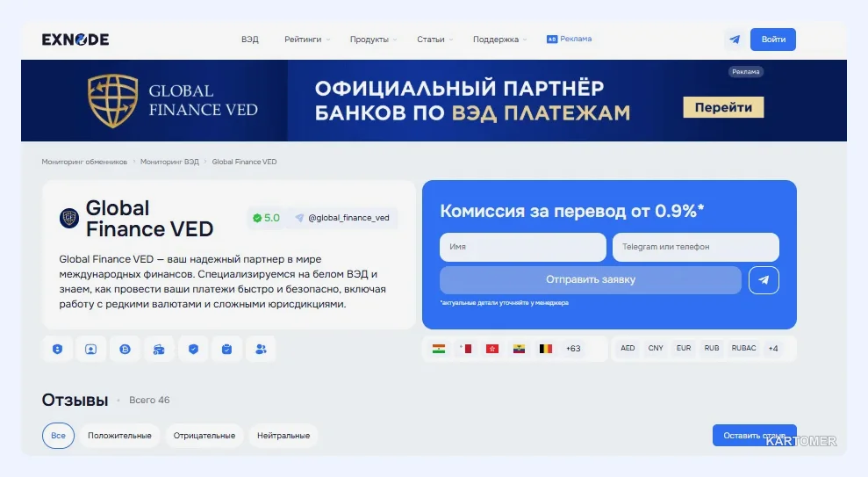Click the shield checkmark badge icon
This screenshot has height=477, width=868.
pyautogui.click(x=193, y=349)
